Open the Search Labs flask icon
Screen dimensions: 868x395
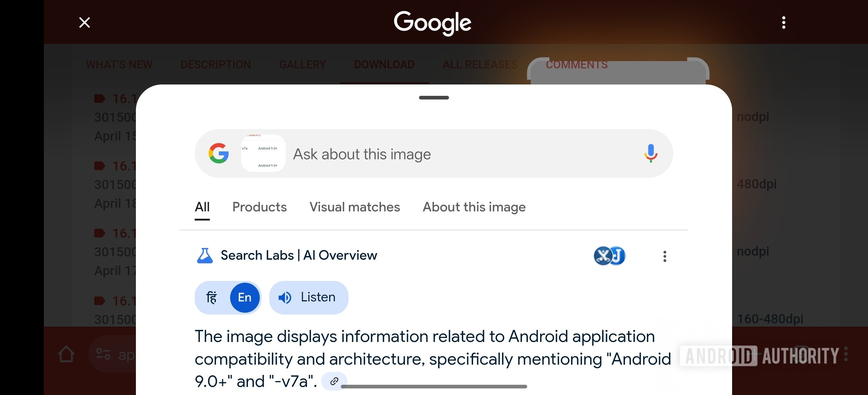(205, 256)
